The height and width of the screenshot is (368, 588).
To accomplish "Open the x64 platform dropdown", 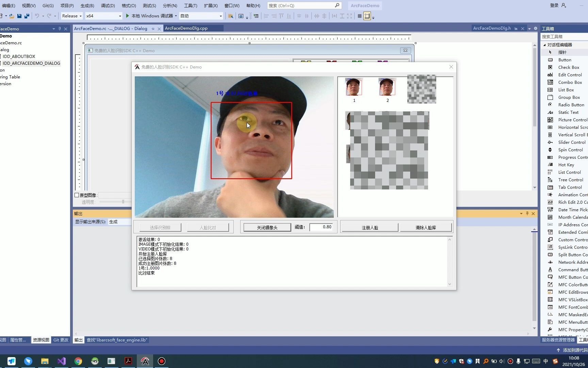I will (103, 16).
